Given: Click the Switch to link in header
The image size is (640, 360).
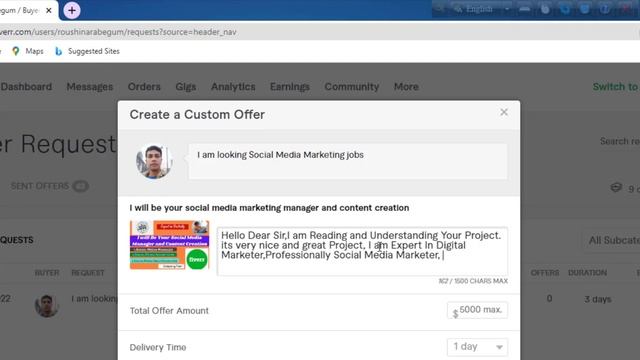Looking at the screenshot, I should click(616, 87).
